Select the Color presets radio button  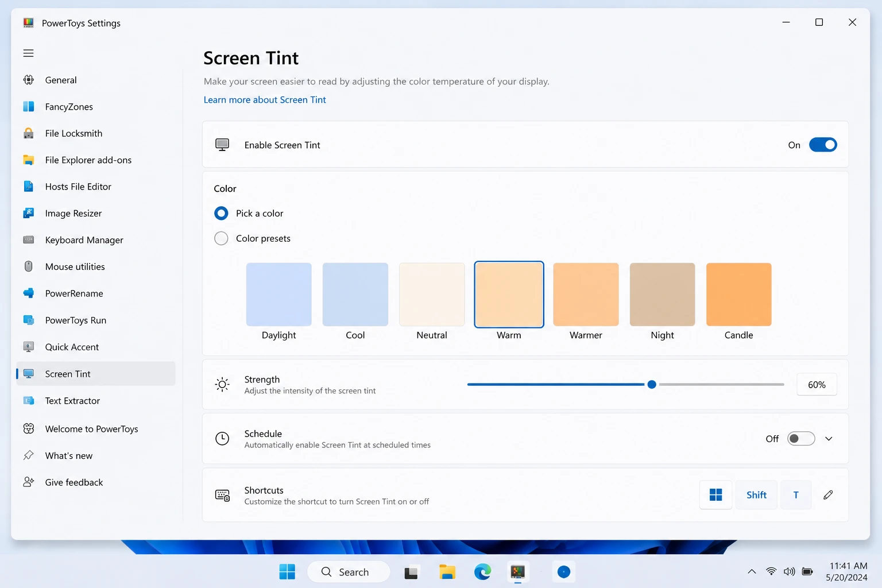click(221, 238)
